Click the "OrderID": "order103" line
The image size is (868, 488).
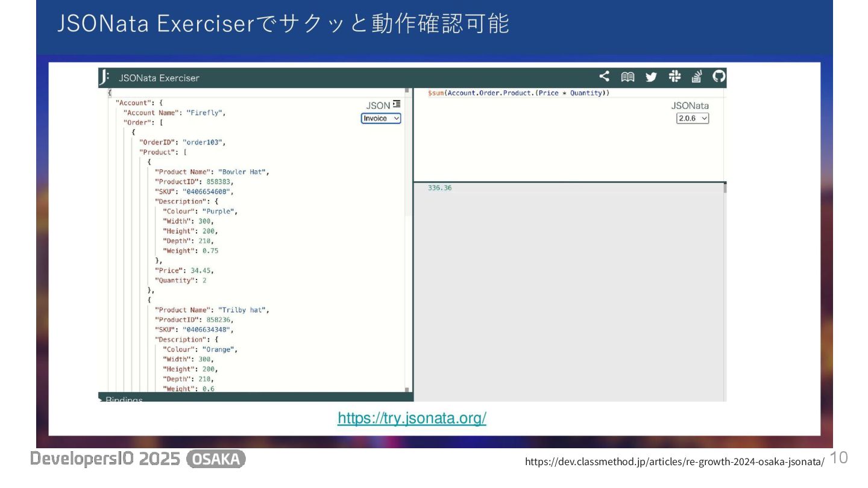183,142
